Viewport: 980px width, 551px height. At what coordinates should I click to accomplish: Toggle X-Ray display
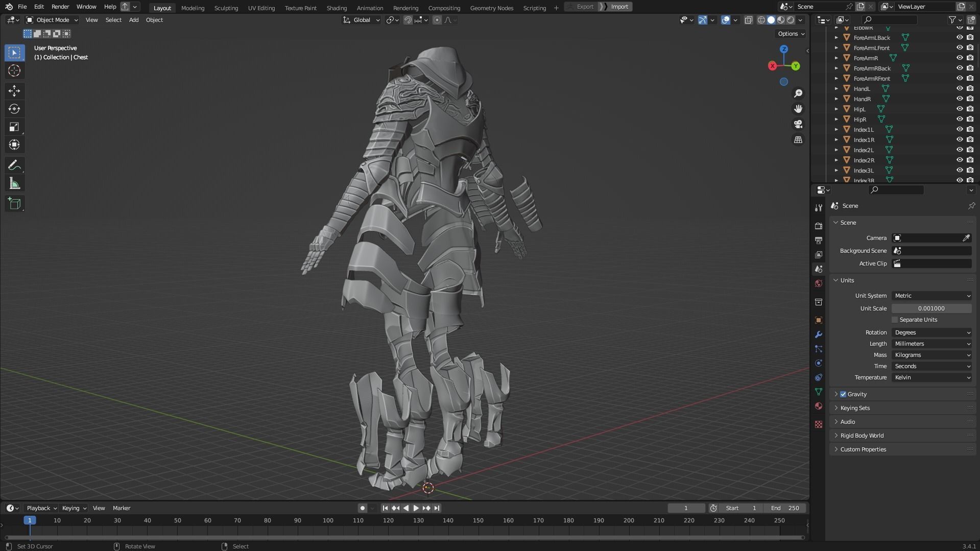pyautogui.click(x=748, y=20)
